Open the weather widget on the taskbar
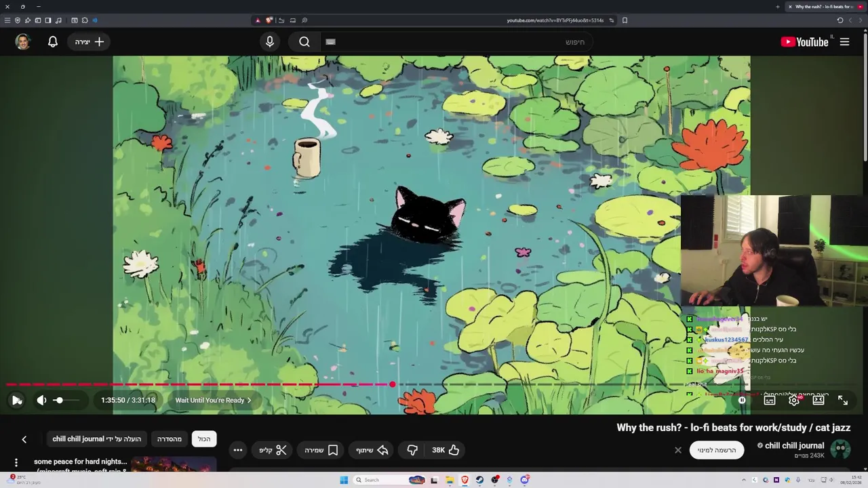The image size is (868, 488). point(23,479)
